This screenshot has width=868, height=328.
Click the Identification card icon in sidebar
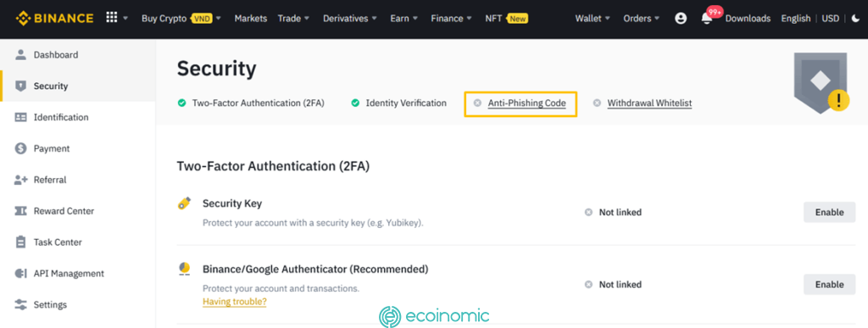tap(20, 117)
